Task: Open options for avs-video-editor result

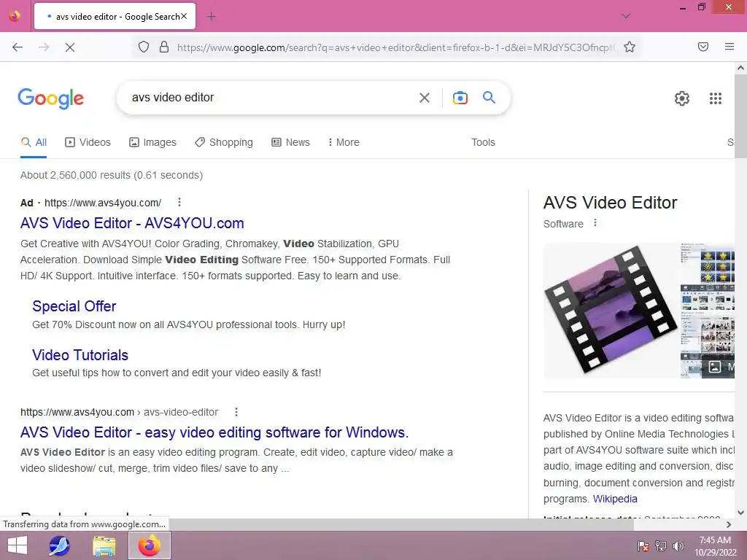Action: [236, 412]
